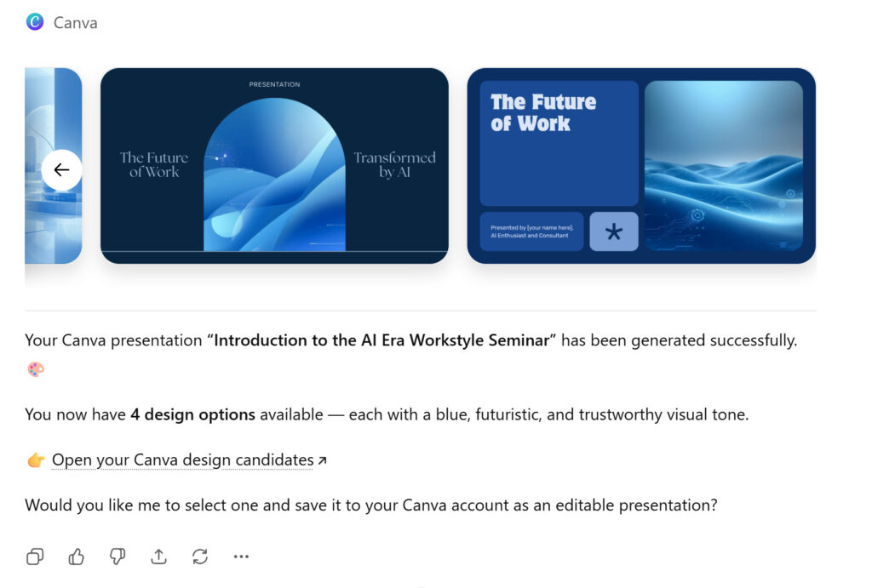Click the blue wave image in the right design
Viewport: 872px width, 588px height.
723,166
